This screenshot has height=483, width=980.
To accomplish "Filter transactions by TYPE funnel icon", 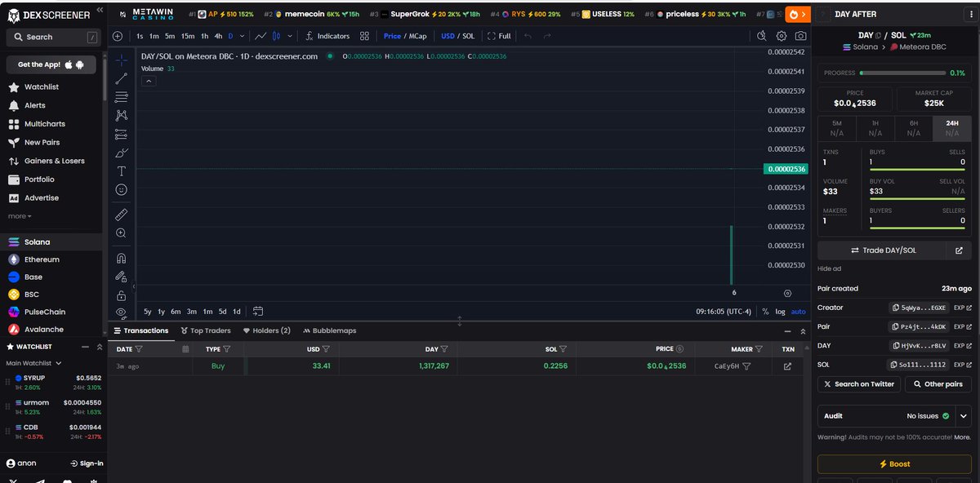I will click(x=226, y=349).
